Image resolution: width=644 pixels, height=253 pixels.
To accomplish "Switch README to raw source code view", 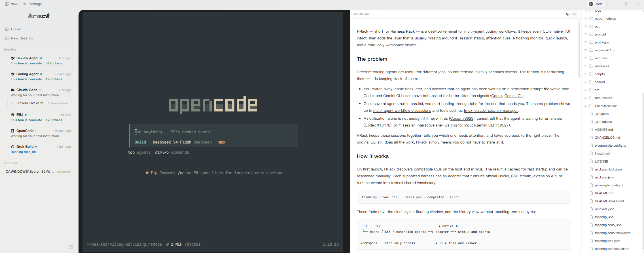I will pyautogui.click(x=575, y=14).
